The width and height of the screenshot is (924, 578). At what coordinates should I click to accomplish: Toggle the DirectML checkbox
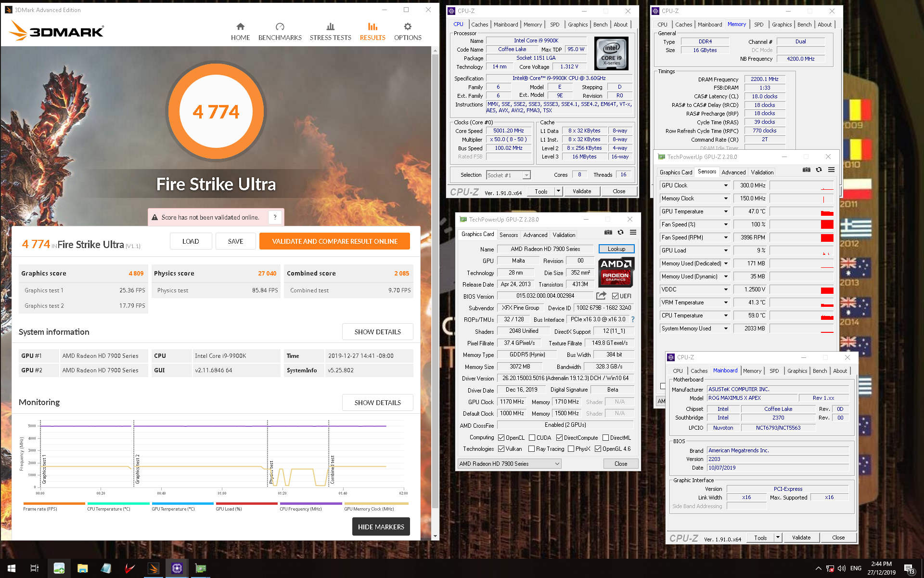point(605,438)
